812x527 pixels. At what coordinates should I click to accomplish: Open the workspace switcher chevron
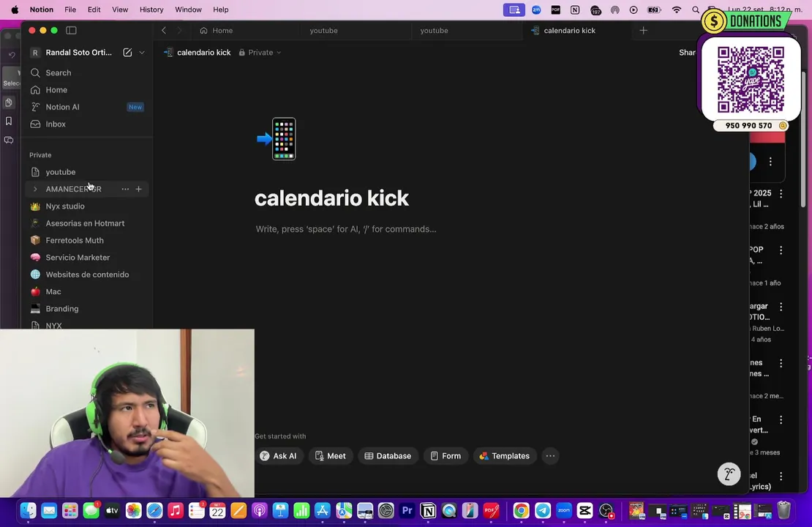142,53
